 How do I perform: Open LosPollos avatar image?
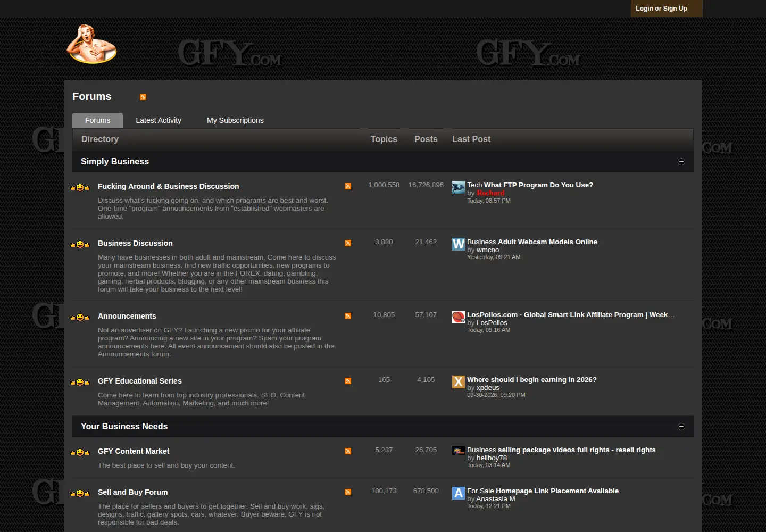[x=459, y=317]
